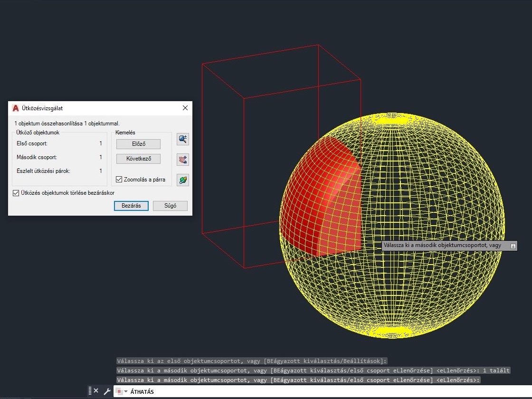Select the Zoom realtime icon in Ütközésvizsgálat dialog
532x399 pixels.
(x=182, y=139)
